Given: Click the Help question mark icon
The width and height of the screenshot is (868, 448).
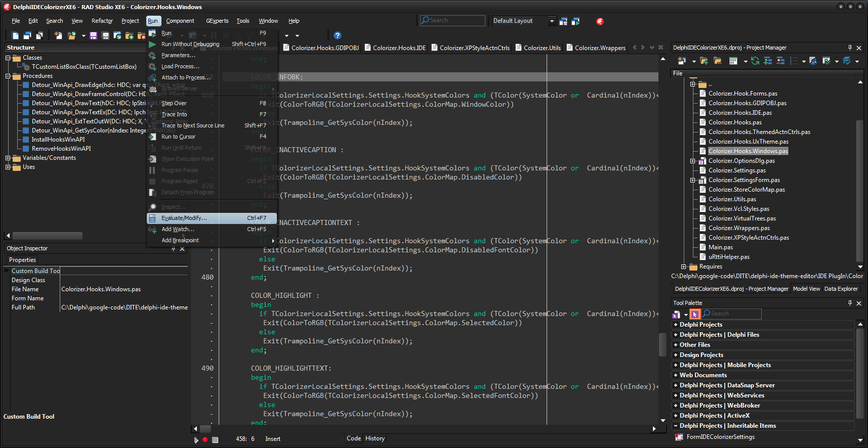Looking at the screenshot, I should click(x=338, y=35).
